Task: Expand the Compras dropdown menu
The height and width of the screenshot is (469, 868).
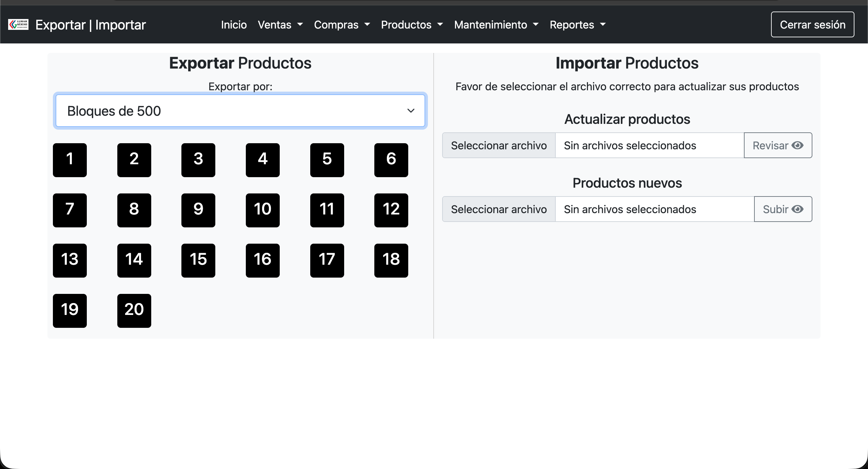Action: (342, 24)
